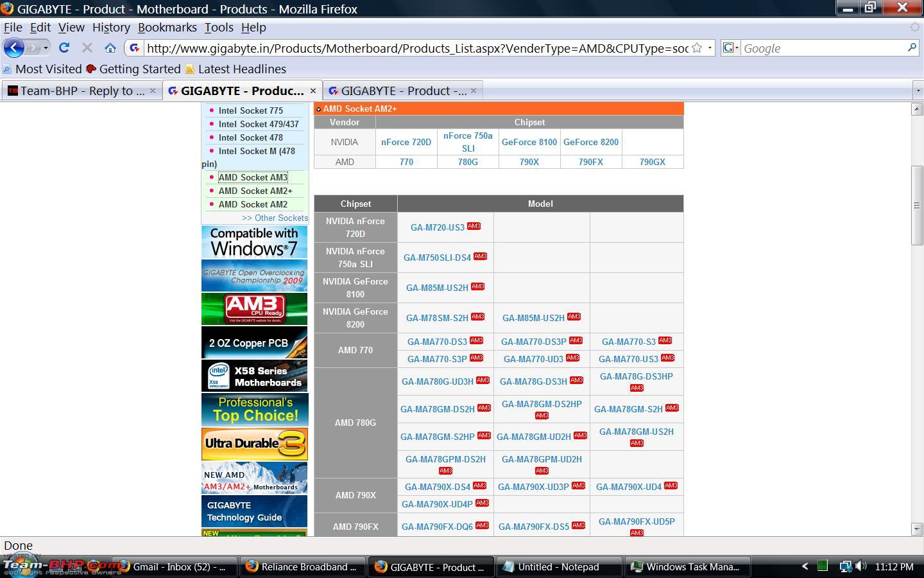Click the bookmark star in address bar
Viewport: 924px width, 578px height.
tap(696, 48)
